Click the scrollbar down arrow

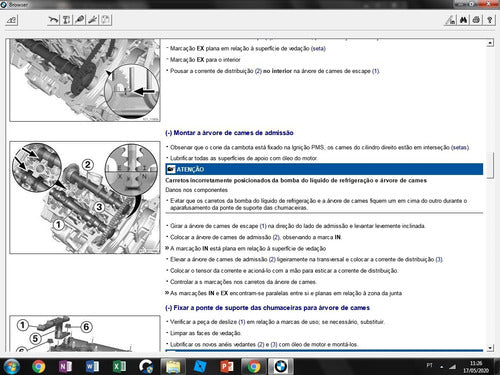(x=490, y=348)
